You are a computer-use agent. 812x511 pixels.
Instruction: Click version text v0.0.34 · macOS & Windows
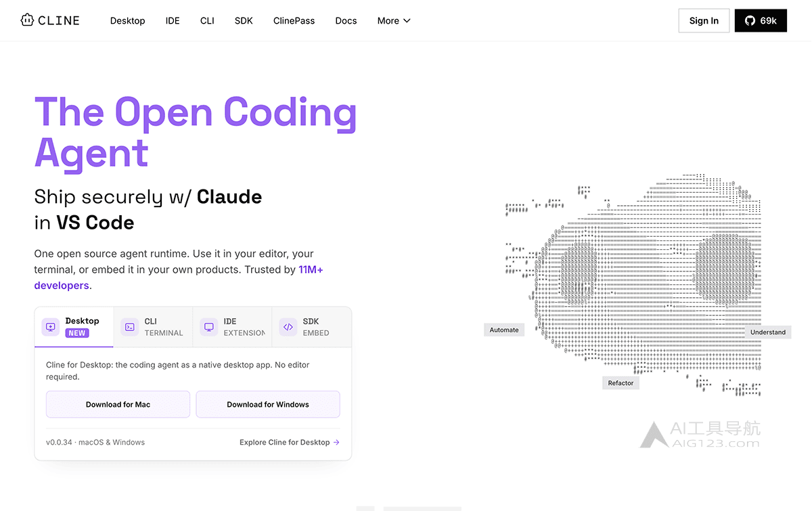click(x=95, y=442)
